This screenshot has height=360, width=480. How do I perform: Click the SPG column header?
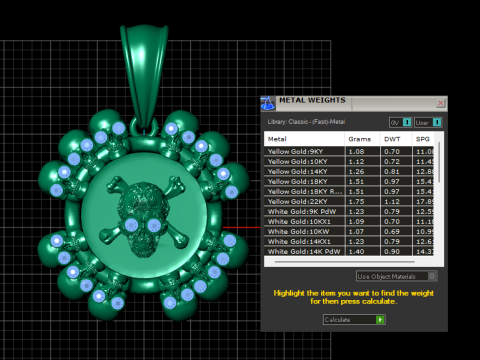coord(423,139)
